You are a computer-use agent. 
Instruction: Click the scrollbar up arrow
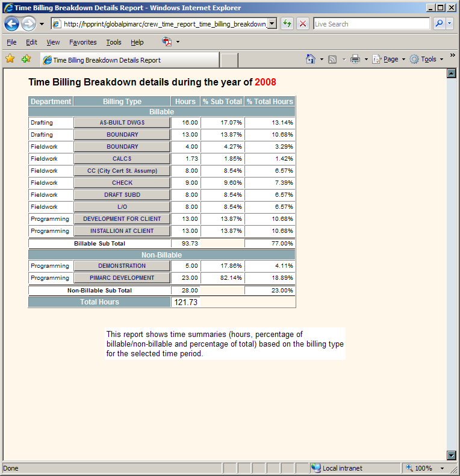452,73
